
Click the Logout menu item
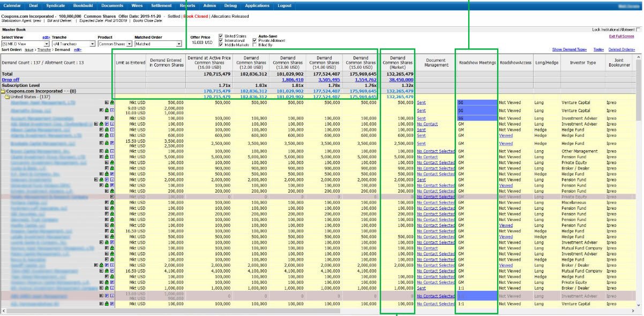[284, 5]
